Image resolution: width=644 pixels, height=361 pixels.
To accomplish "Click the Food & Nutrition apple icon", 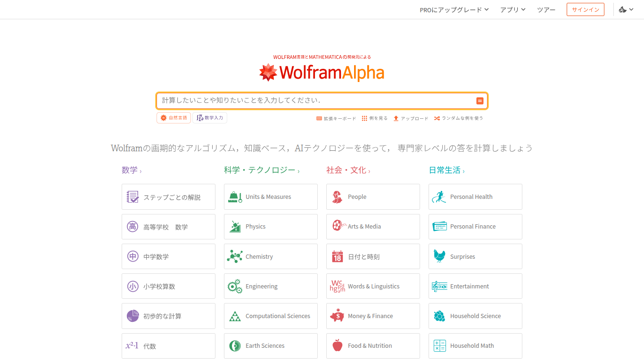I will pyautogui.click(x=337, y=345).
